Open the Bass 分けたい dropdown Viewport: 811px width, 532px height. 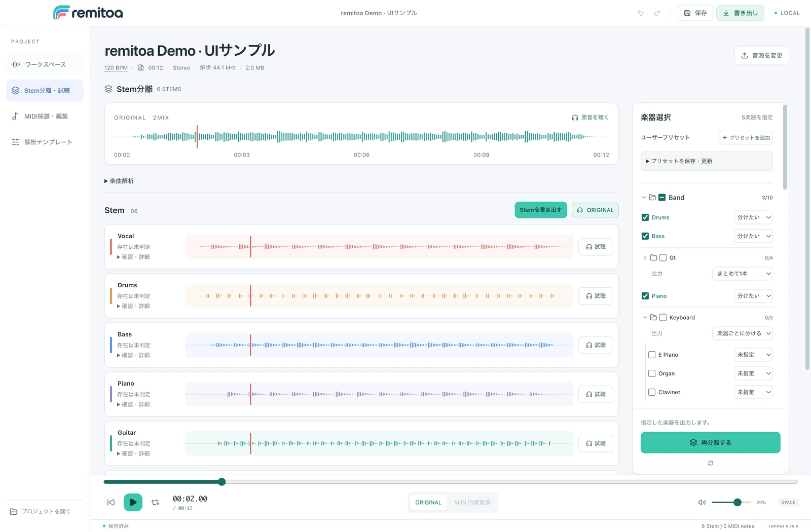point(753,236)
